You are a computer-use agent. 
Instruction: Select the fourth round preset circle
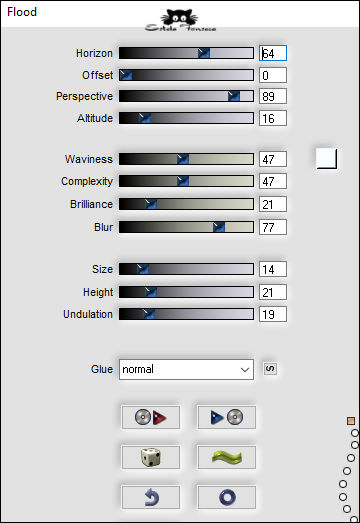point(347,471)
